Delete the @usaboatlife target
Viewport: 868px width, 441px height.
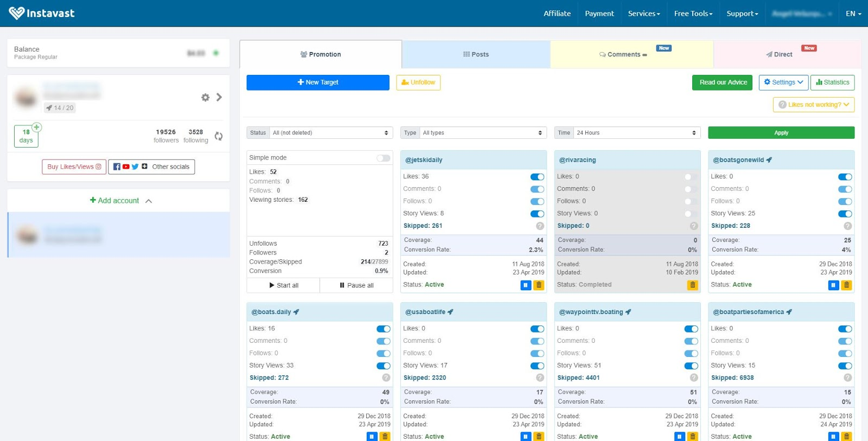click(539, 436)
